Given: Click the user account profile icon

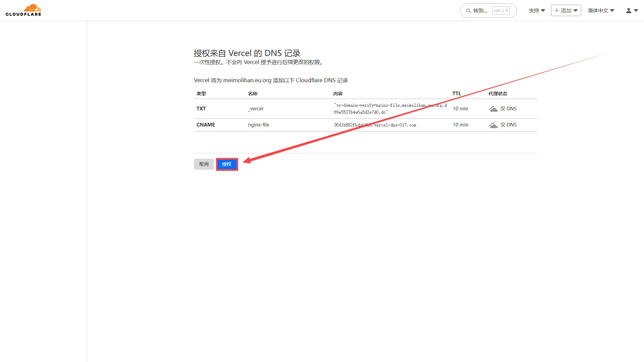Looking at the screenshot, I should pyautogui.click(x=629, y=11).
